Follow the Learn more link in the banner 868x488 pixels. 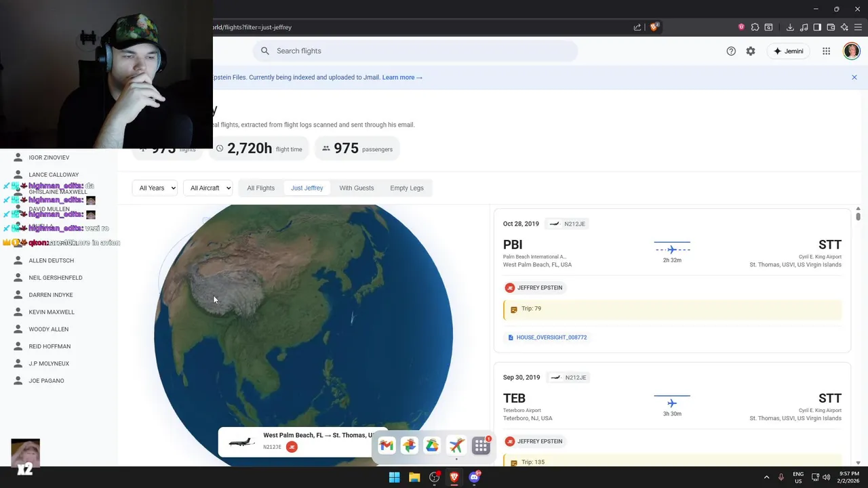402,77
